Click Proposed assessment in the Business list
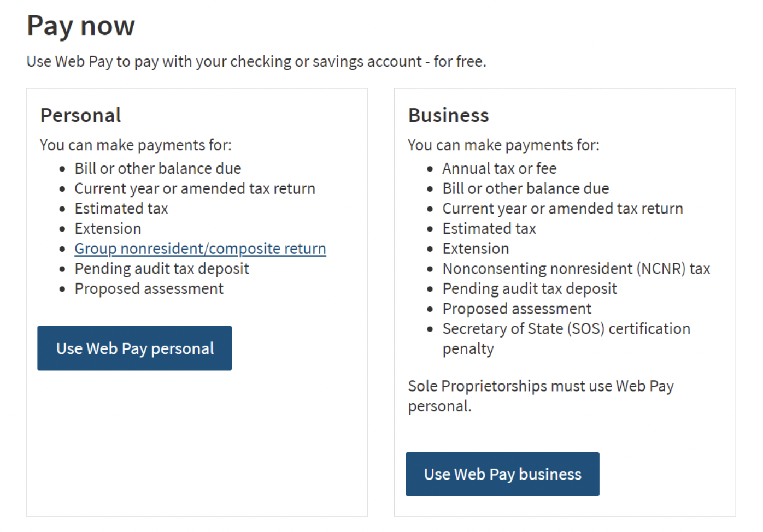Image resolution: width=763 pixels, height=532 pixels. point(517,309)
